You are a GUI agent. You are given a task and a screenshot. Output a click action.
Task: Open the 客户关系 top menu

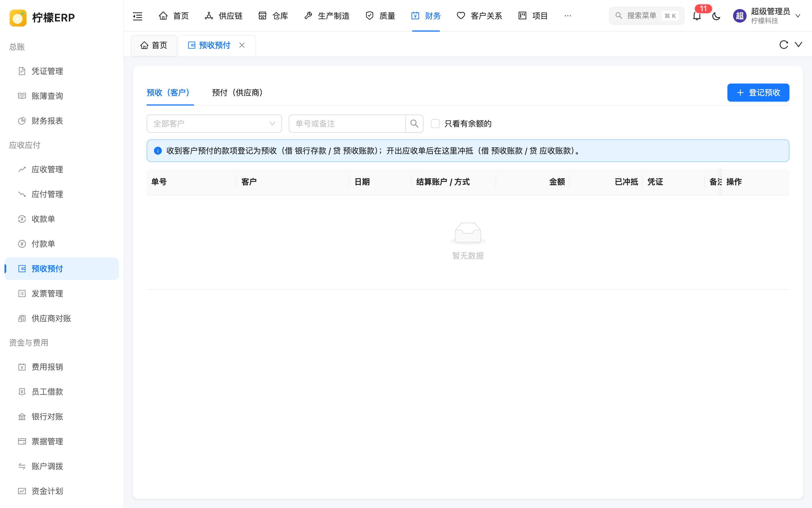480,16
